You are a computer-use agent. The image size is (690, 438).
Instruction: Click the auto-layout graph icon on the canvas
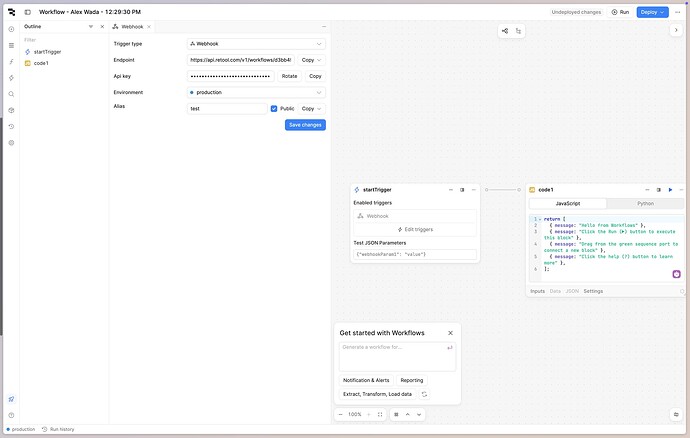[x=505, y=31]
